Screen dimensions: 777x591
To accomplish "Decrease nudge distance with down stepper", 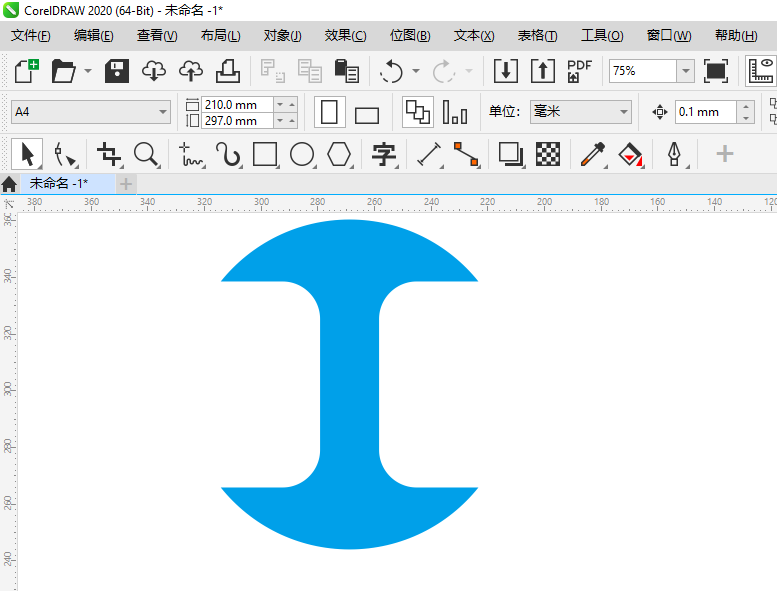I will tap(746, 118).
